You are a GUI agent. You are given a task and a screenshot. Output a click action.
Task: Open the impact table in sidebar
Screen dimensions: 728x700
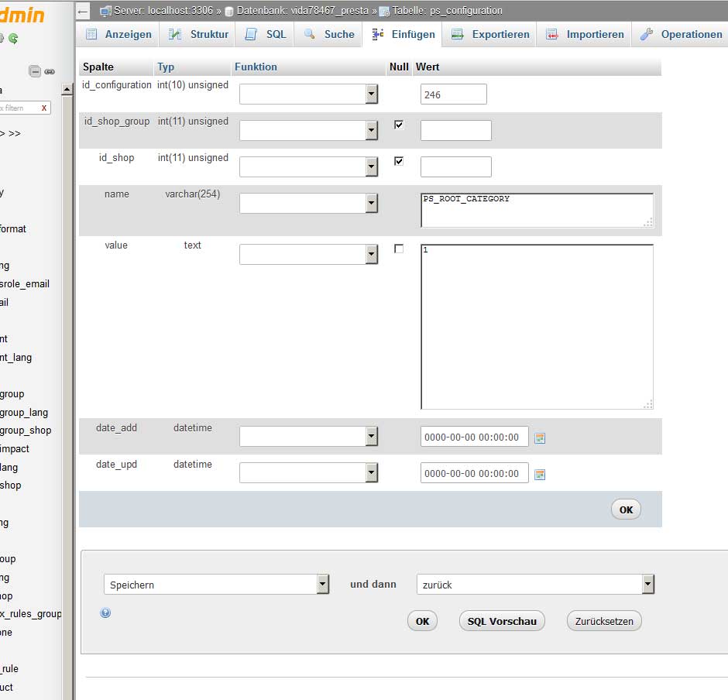pyautogui.click(x=15, y=449)
